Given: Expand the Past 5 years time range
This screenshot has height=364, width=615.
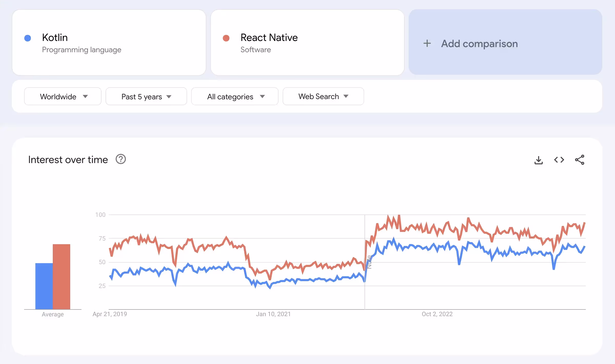Looking at the screenshot, I should tap(146, 97).
